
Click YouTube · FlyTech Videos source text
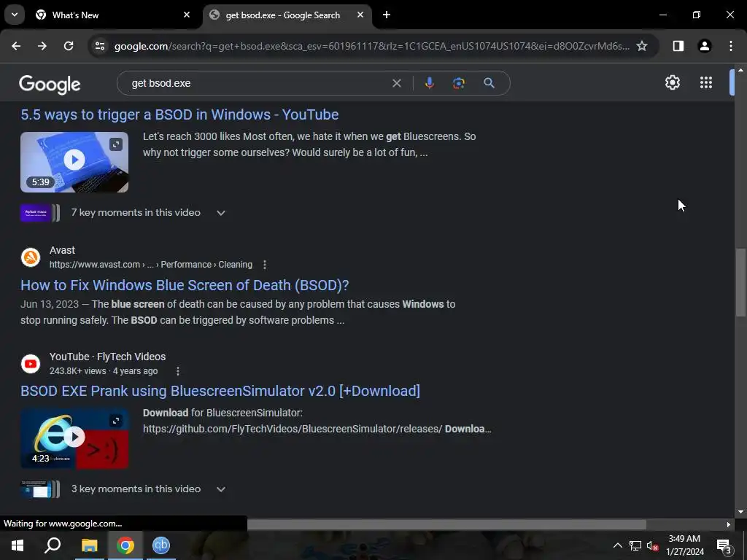(108, 357)
